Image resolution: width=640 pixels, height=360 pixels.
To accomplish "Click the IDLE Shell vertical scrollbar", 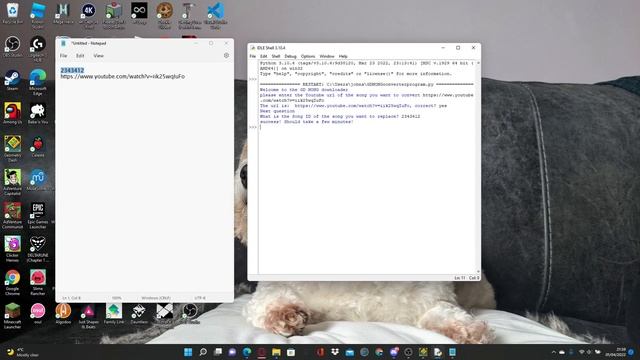I will coord(478,167).
